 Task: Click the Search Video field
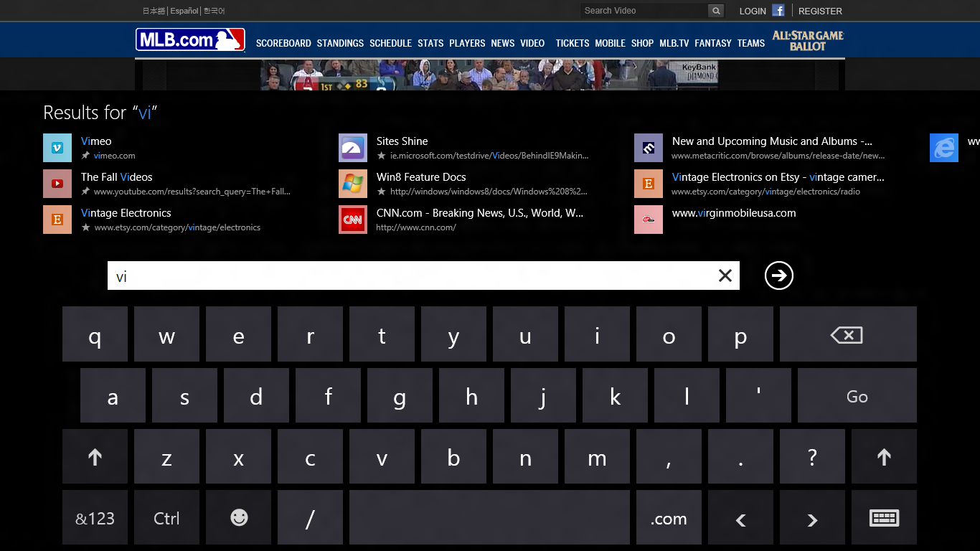point(644,11)
